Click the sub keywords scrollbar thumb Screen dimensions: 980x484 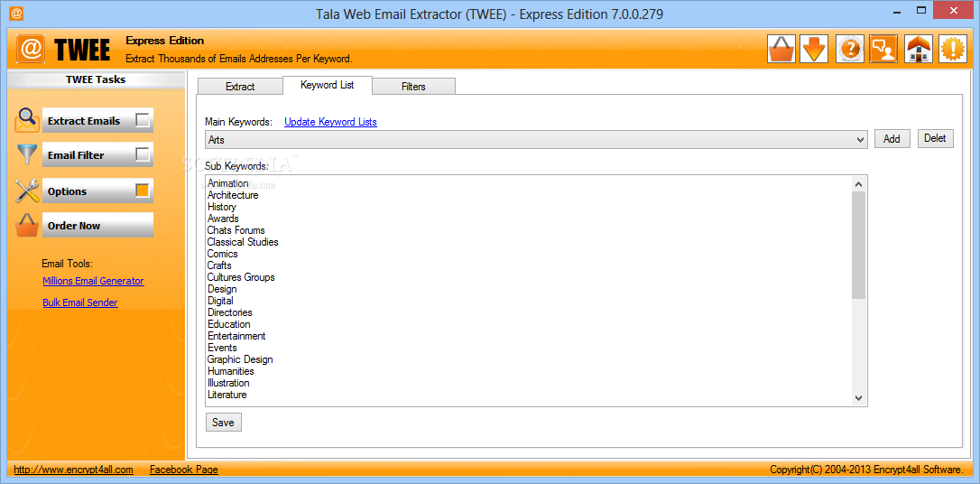[x=859, y=245]
